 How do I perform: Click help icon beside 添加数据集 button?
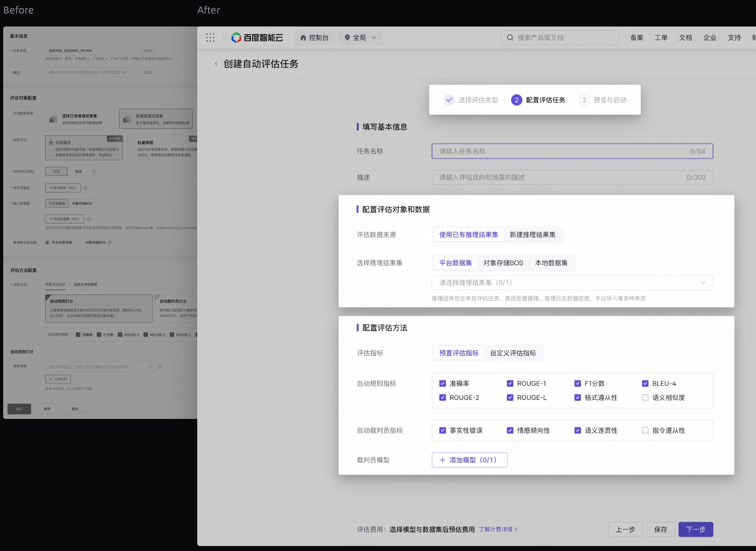[88, 219]
